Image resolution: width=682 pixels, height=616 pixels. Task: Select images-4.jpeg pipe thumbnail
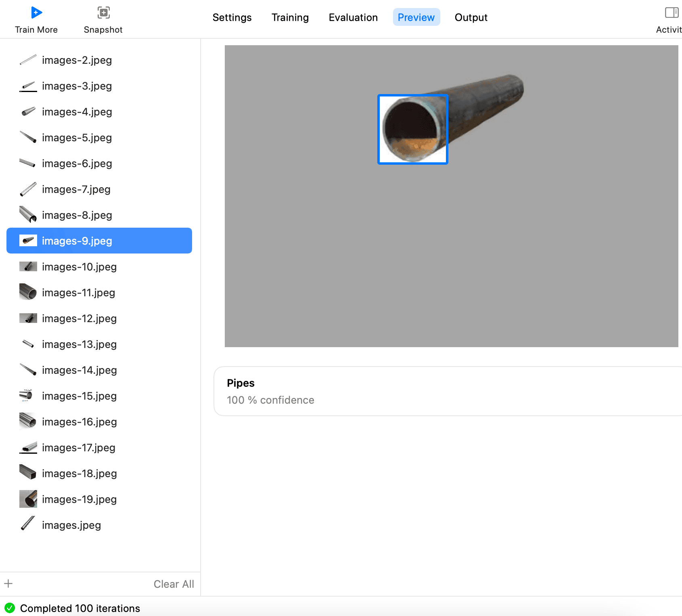click(28, 112)
